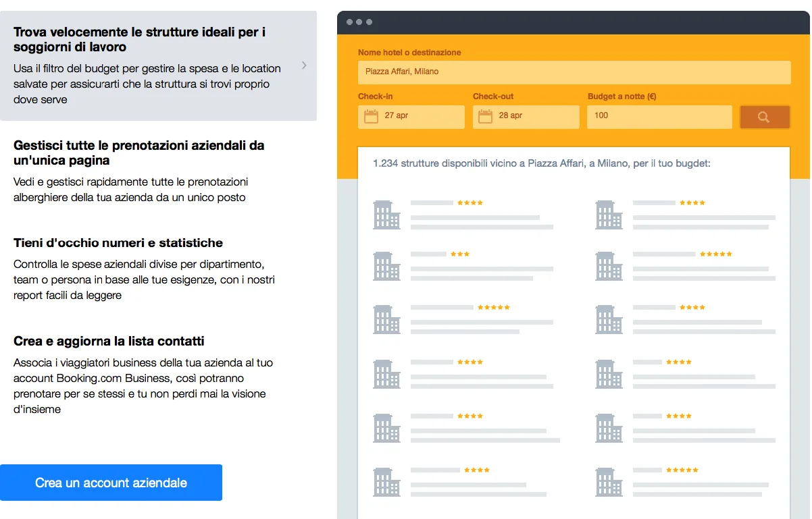Click the 'Piazza Affari, Milano' destination field
The image size is (812, 519).
coord(574,72)
